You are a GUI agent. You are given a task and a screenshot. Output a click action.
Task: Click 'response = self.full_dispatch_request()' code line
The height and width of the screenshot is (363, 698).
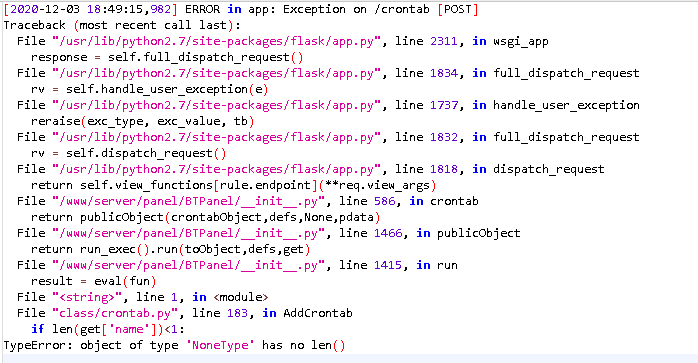point(167,57)
